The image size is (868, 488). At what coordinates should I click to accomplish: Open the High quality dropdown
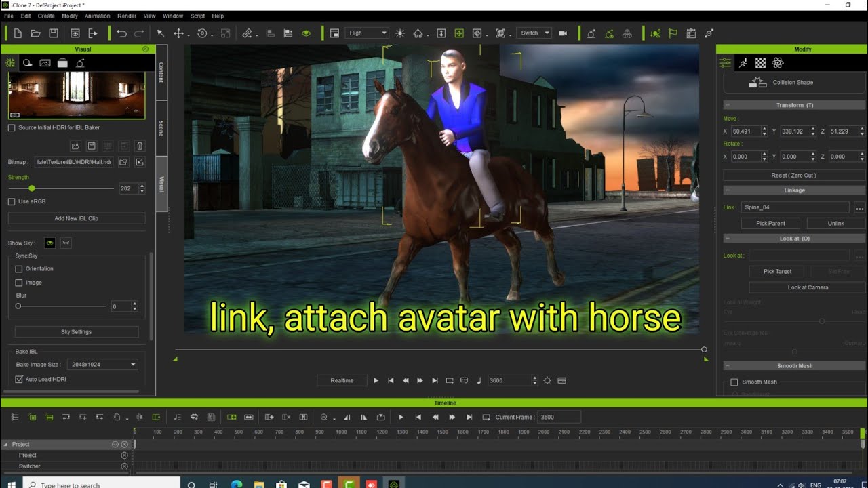(x=367, y=33)
